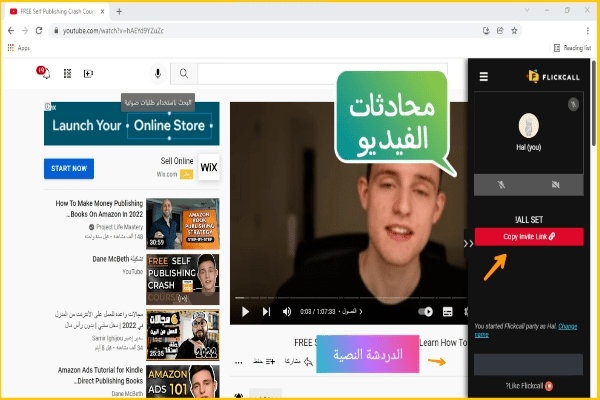Click the Dane McBeth mix title
The width and height of the screenshot is (600, 400).
click(x=117, y=259)
